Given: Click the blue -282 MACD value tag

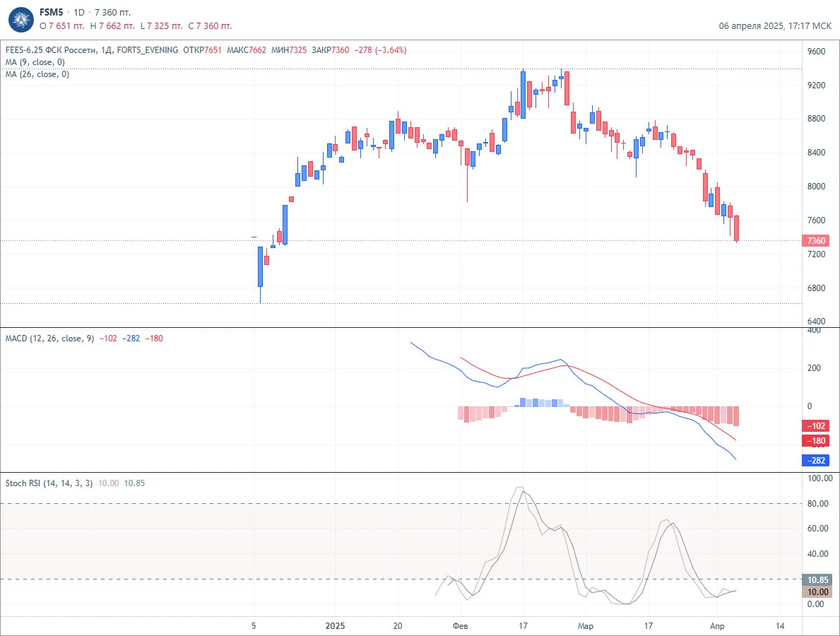Looking at the screenshot, I should pos(815,460).
